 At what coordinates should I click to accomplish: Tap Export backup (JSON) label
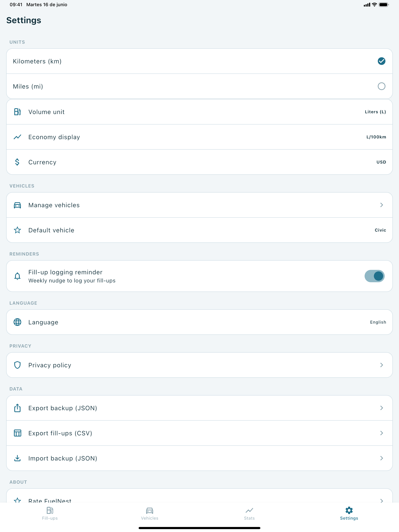62,408
